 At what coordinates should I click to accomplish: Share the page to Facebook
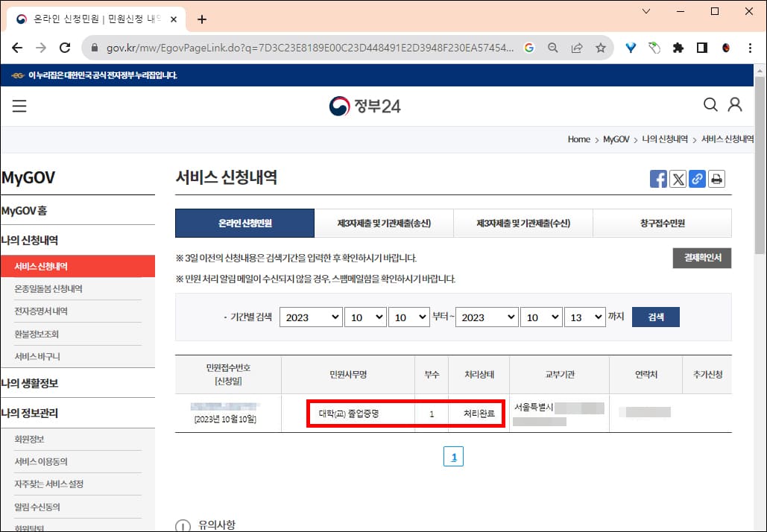click(658, 179)
